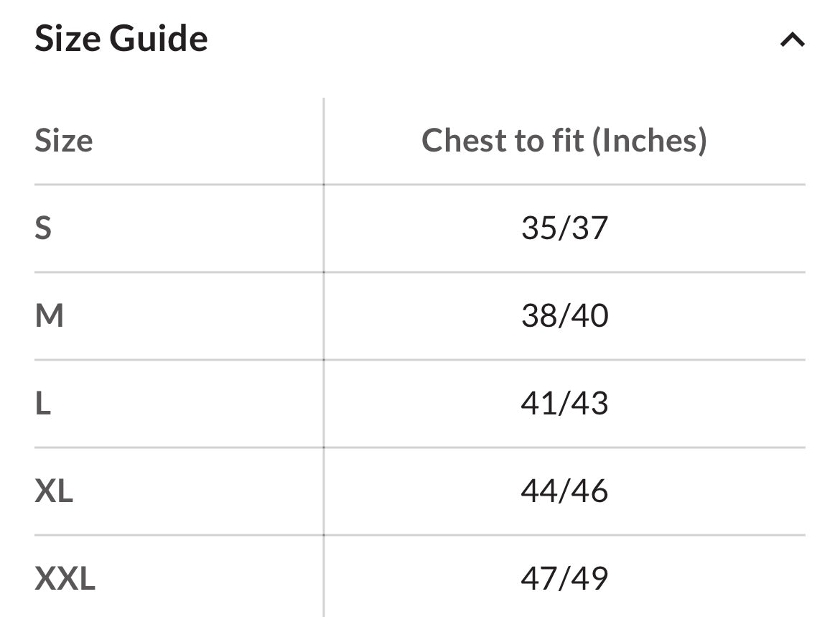The image size is (840, 617).
Task: Click the vertical divider between table columns
Action: (x=324, y=359)
